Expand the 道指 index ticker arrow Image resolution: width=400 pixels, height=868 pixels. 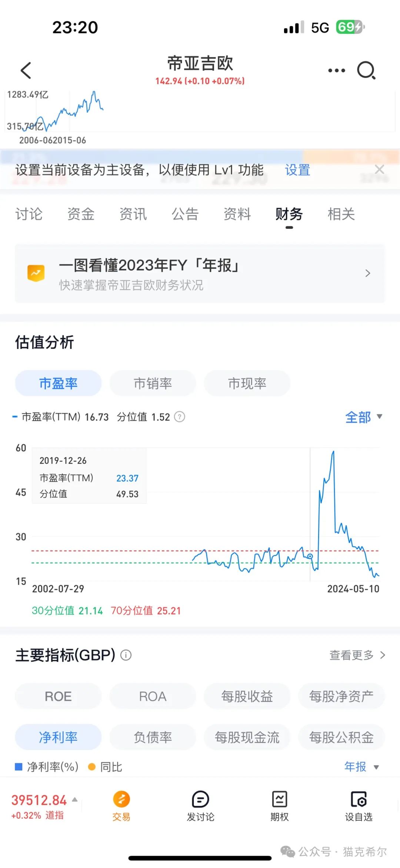click(x=74, y=800)
